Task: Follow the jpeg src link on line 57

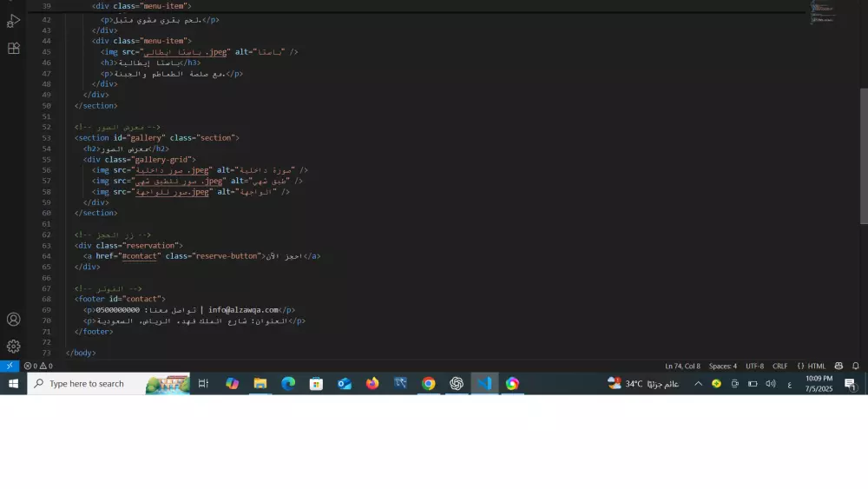Action: 179,181
